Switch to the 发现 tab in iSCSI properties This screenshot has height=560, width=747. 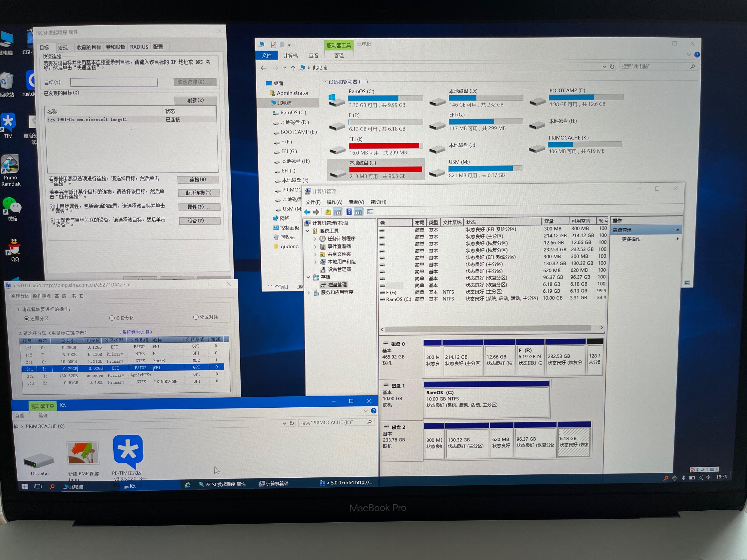(x=63, y=48)
